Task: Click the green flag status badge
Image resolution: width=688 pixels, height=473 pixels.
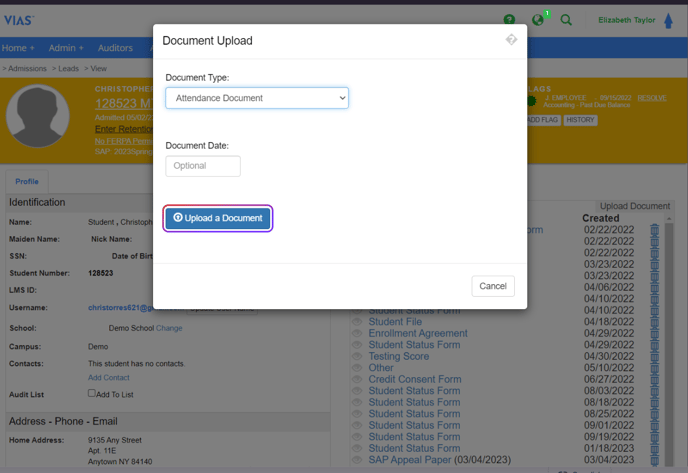Action: coord(531,101)
